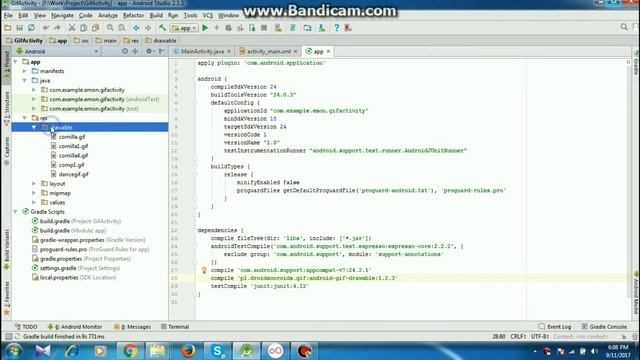This screenshot has width=640, height=360.
Task: Click the lightbulb intention icon in gutter
Action: [x=204, y=270]
